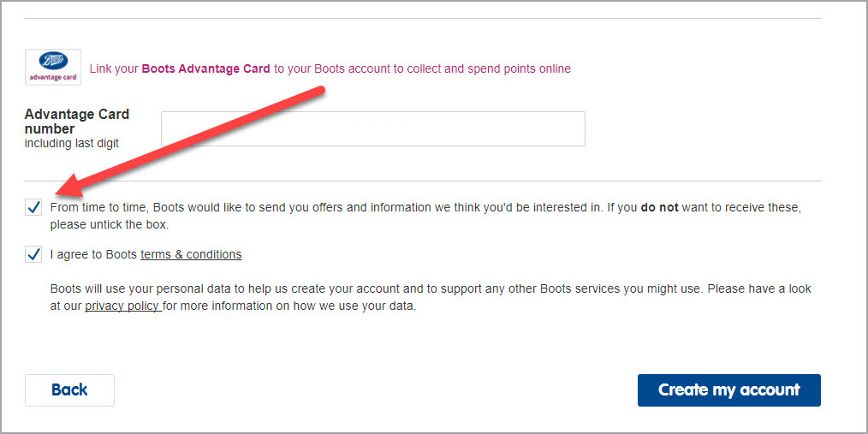The width and height of the screenshot is (868, 434).
Task: Click the 'I agree to Boots' label text
Action: point(94,254)
